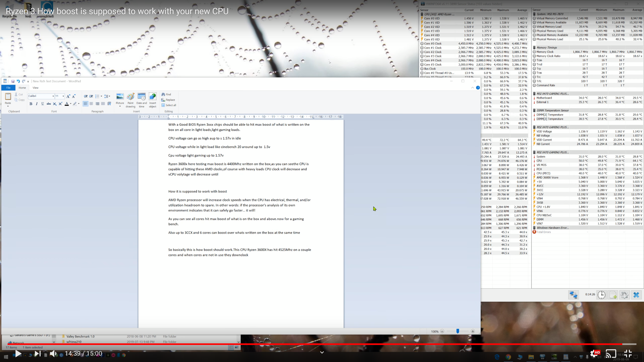Click the Paste clipboard icon
Viewport: 644px width, 362px height.
(x=8, y=96)
